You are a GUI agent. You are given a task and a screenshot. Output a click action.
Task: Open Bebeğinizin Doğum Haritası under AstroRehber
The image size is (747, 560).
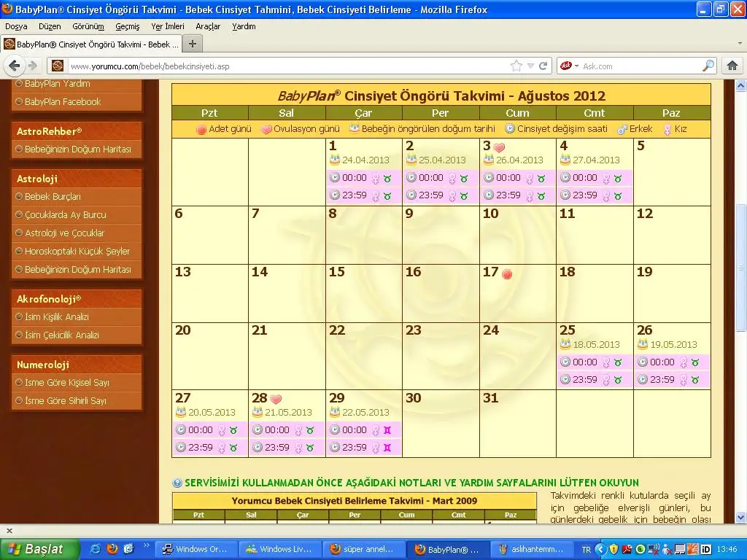tap(77, 149)
